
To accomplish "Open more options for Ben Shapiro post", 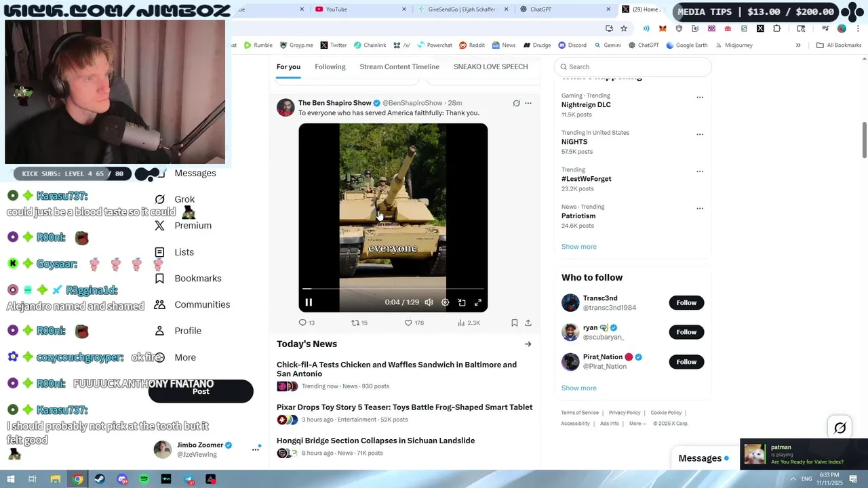I will click(x=528, y=103).
